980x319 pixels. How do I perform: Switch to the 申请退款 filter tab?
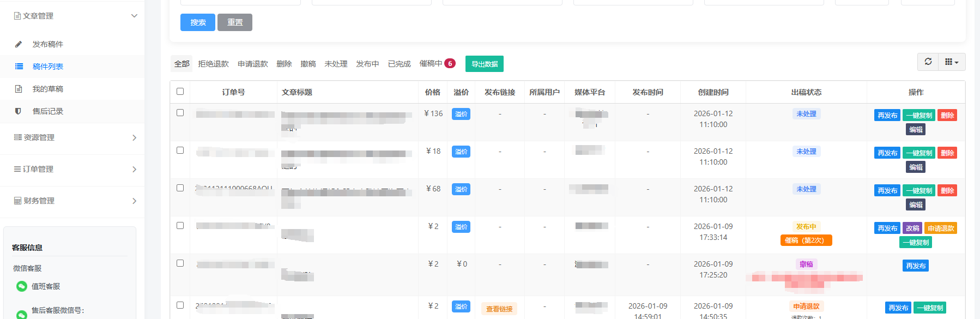[x=252, y=64]
